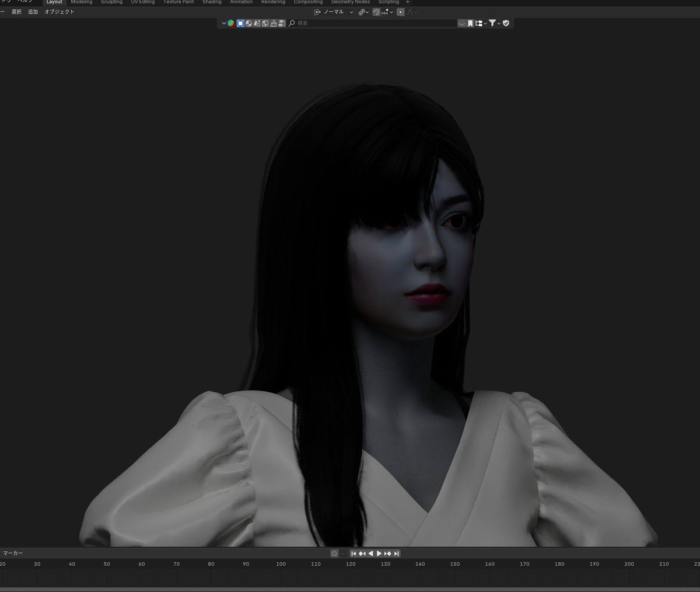This screenshot has width=700, height=592.
Task: Toggle the shield checkmark icon
Action: click(x=506, y=23)
